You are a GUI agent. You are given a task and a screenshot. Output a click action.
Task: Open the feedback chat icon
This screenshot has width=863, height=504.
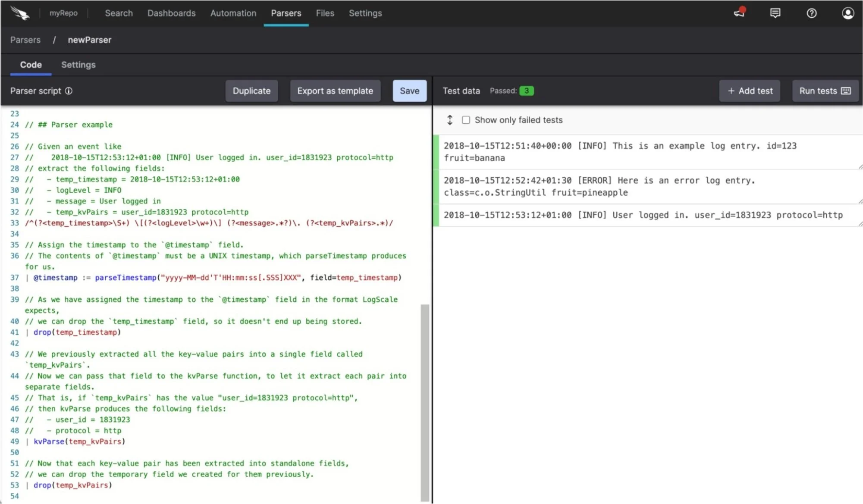775,13
